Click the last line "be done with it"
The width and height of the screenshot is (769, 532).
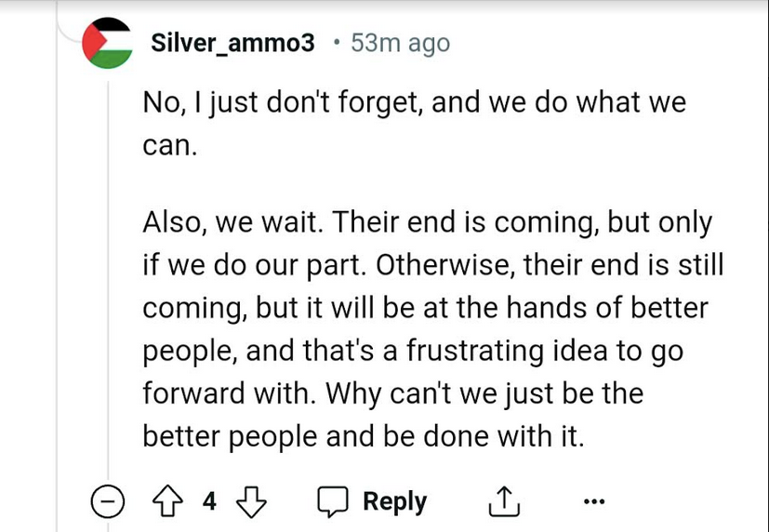pos(364,436)
